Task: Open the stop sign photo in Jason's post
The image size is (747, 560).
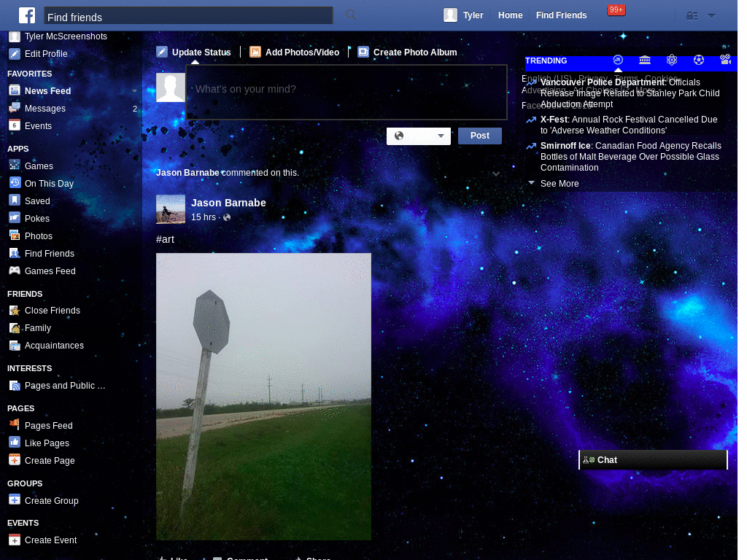Action: tap(263, 397)
